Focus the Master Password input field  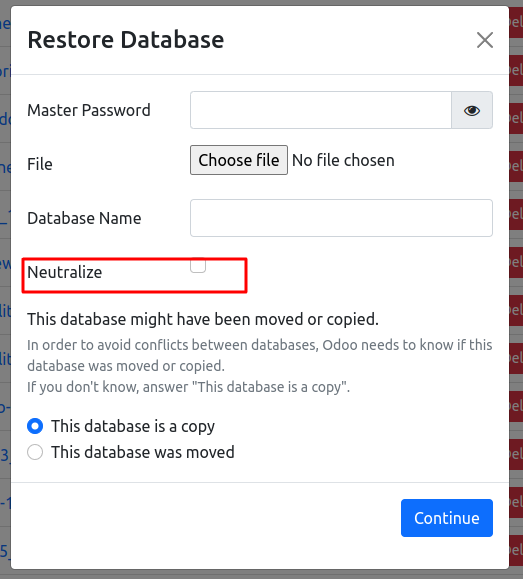point(321,110)
